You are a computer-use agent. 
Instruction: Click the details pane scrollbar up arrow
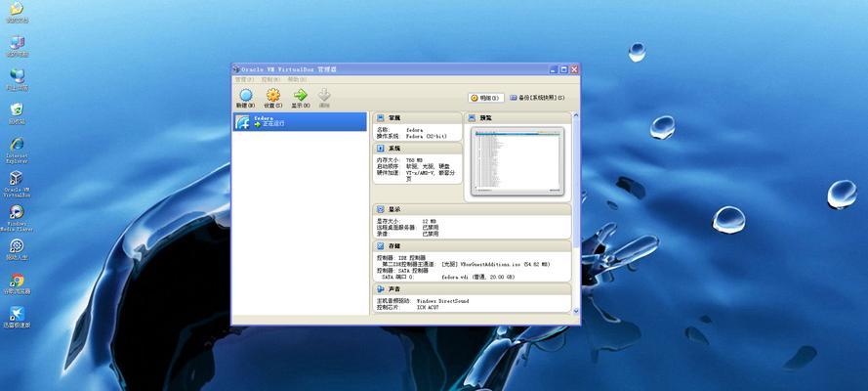[x=576, y=115]
